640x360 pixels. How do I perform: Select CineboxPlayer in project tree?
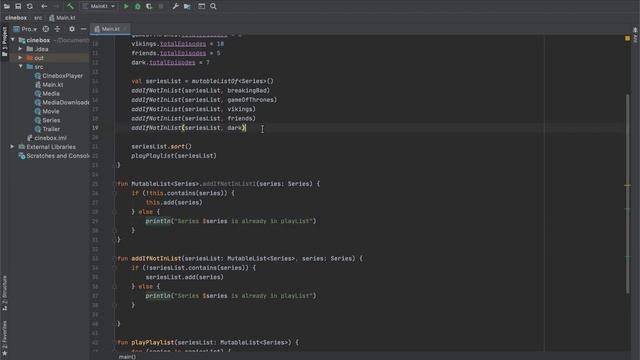coord(58,76)
